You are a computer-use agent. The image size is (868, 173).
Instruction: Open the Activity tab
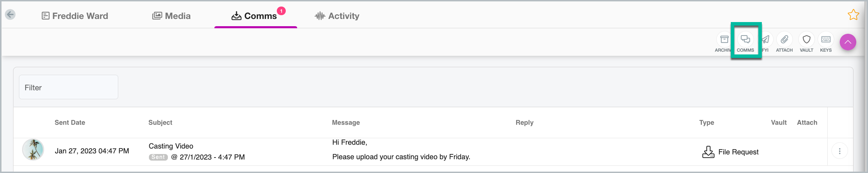pos(337,16)
